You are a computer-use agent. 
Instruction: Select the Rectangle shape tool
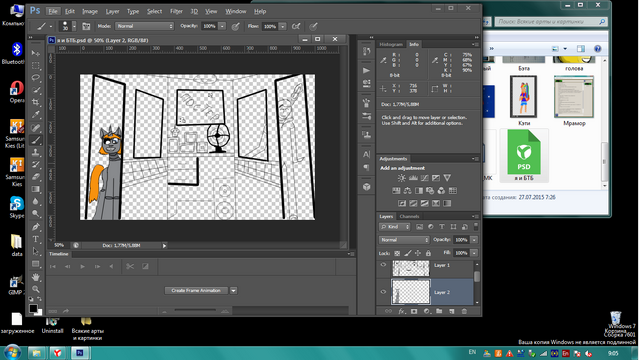tap(36, 264)
